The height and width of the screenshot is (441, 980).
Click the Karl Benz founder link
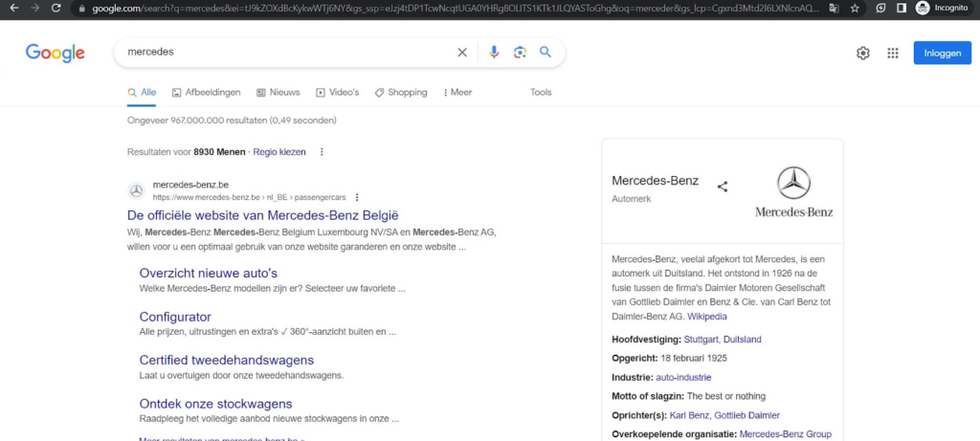coord(689,415)
